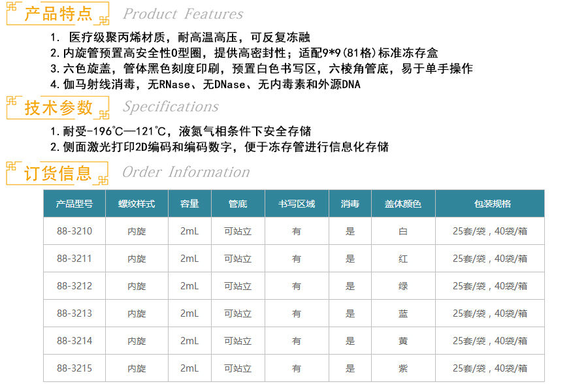The height and width of the screenshot is (384, 588).
Task: Click the 订货信息 section heading
Action: coord(58,173)
